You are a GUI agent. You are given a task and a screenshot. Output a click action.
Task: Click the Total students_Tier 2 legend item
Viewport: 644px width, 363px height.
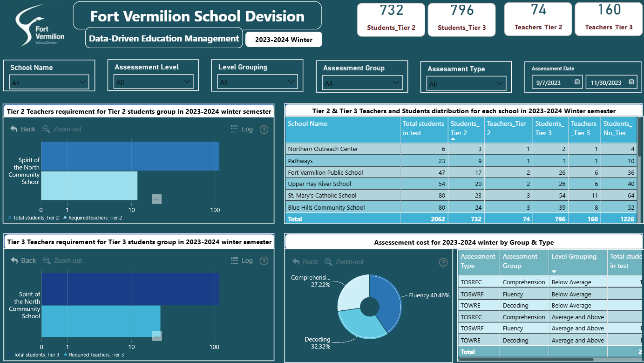[34, 218]
